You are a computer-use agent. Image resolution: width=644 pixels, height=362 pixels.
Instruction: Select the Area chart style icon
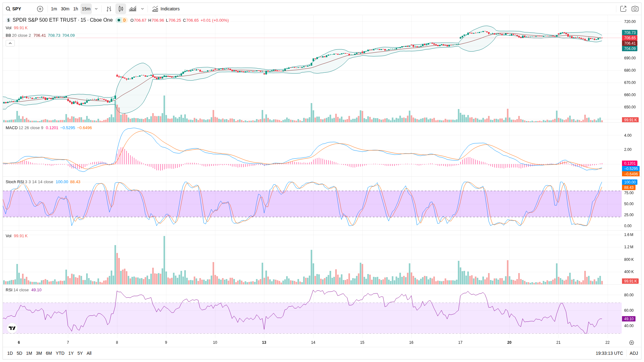(133, 9)
